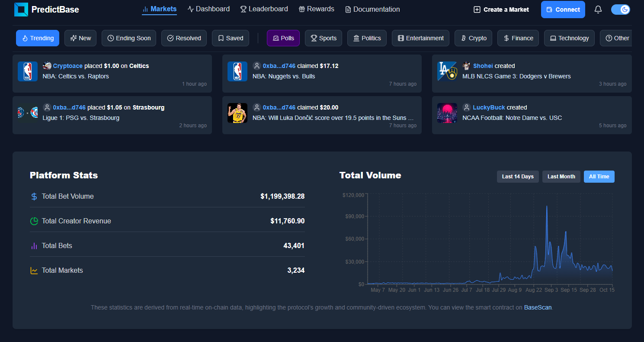644x342 pixels.
Task: Select the Trending filter
Action: pos(38,38)
